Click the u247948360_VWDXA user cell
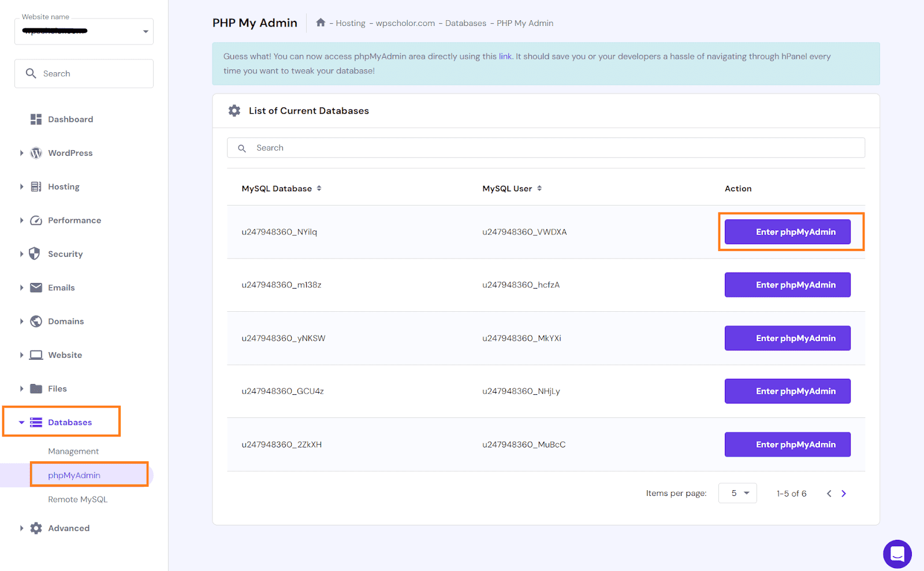 tap(524, 232)
